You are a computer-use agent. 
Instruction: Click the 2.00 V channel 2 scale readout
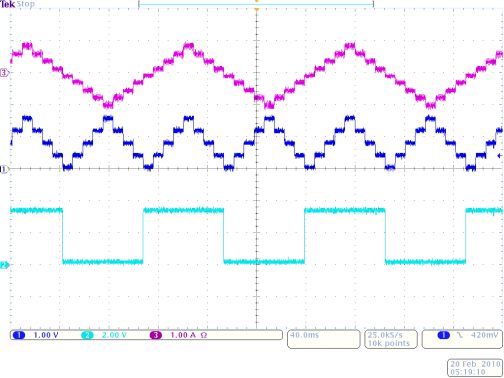point(114,335)
